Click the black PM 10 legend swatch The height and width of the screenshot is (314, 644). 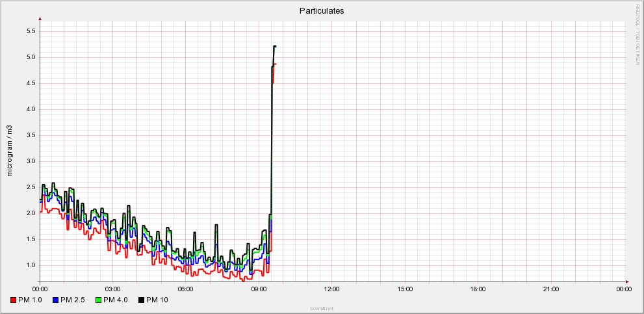click(142, 300)
